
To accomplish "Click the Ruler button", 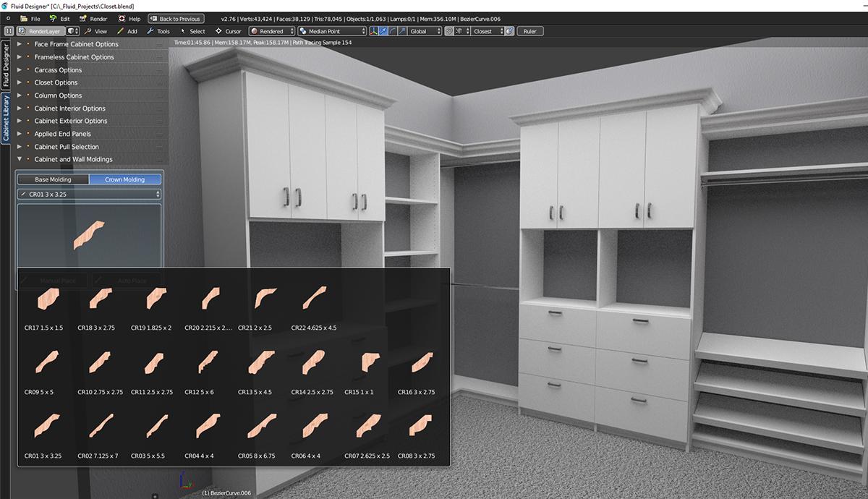I will point(530,31).
